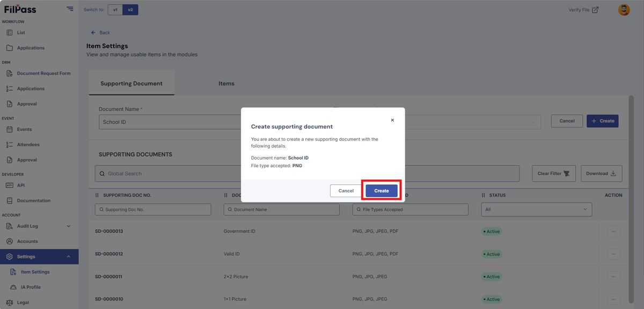
Task: Click drag handle icon of Supporting Doc No. column
Action: (97, 195)
